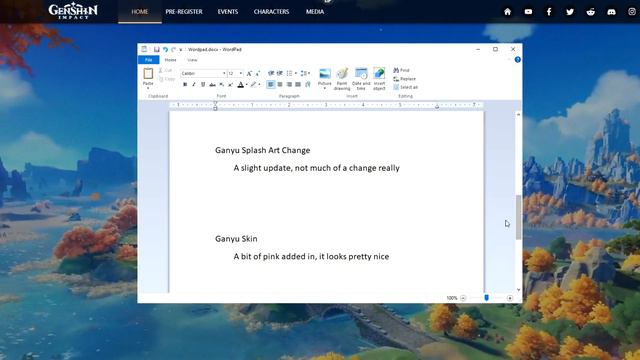Toggle Italic formatting

tap(194, 84)
